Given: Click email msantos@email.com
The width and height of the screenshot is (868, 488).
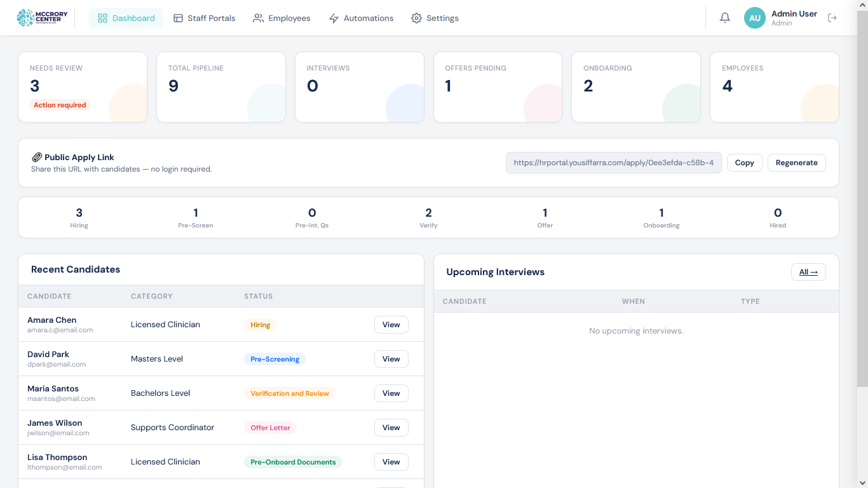Looking at the screenshot, I should (x=61, y=399).
